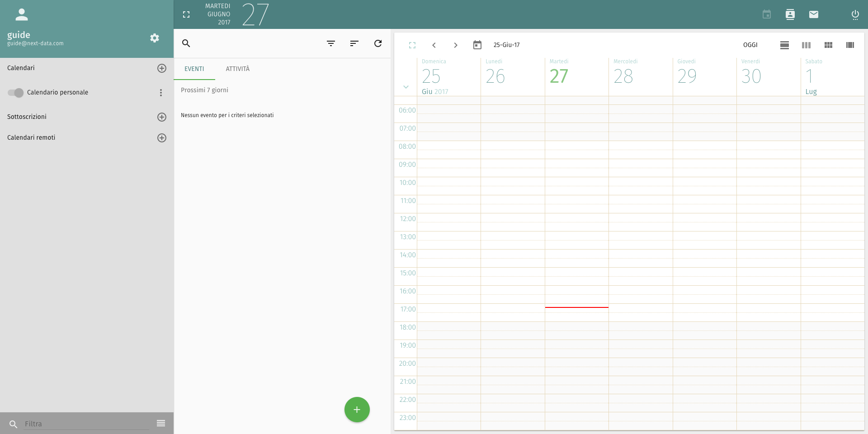The height and width of the screenshot is (434, 868).
Task: Click the logout power icon
Action: 855,14
